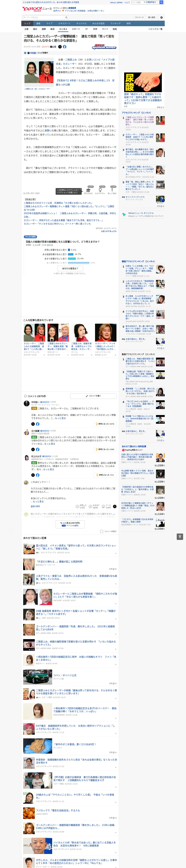Screen dimensions: 186x868
Task: Expand 立川談慶's comment with もっと見る
Action: click(50, 444)
